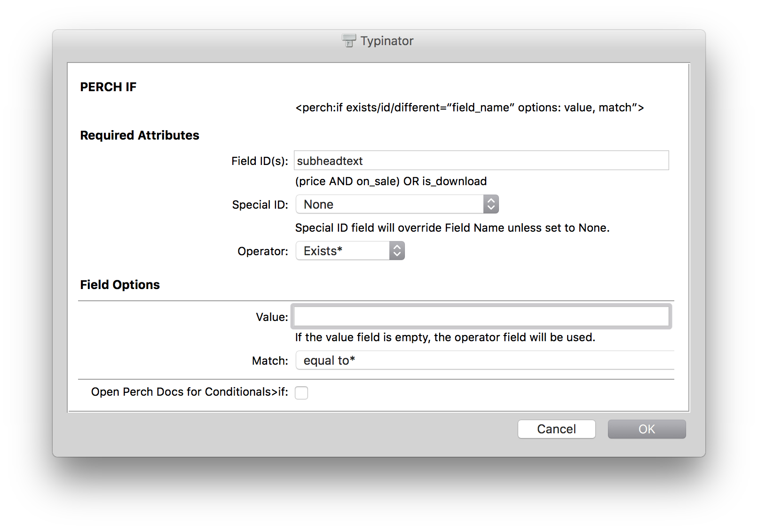
Task: Focus the Field ID(s) box containing subheadtext
Action: [481, 161]
